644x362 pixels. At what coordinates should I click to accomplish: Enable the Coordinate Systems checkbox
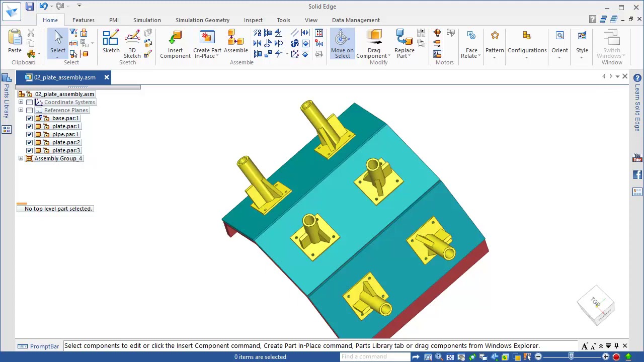click(29, 102)
